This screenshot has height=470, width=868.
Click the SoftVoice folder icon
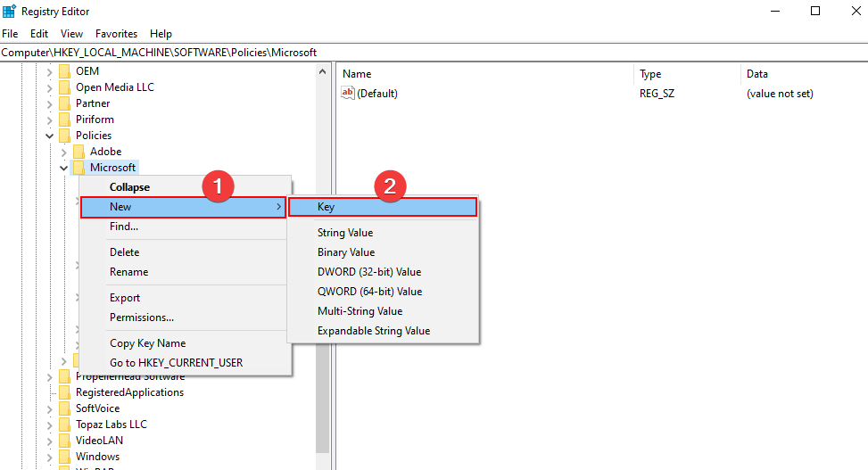(x=64, y=408)
